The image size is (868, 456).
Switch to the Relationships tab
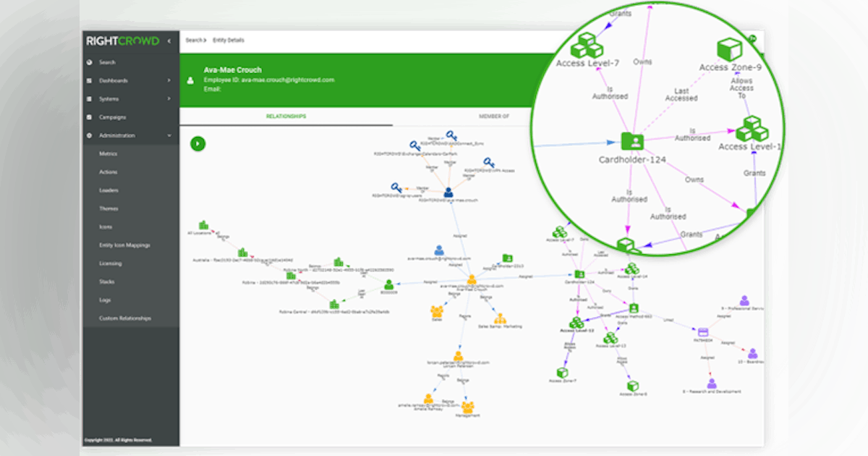286,116
